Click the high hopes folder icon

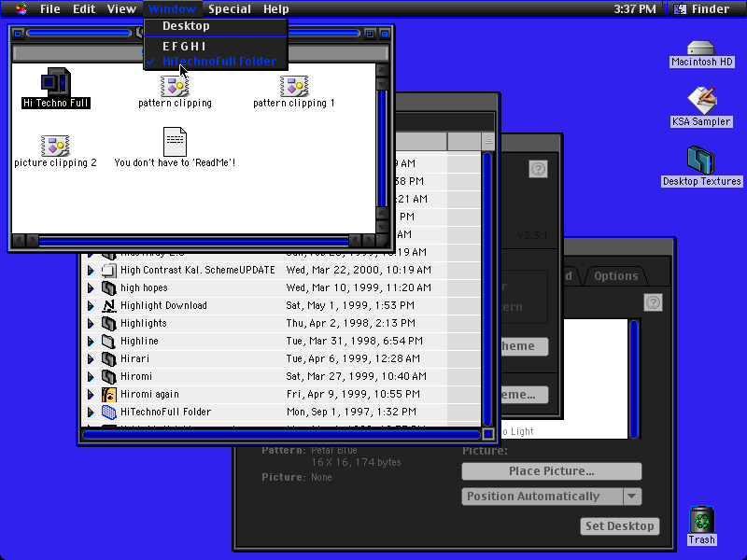pyautogui.click(x=108, y=287)
